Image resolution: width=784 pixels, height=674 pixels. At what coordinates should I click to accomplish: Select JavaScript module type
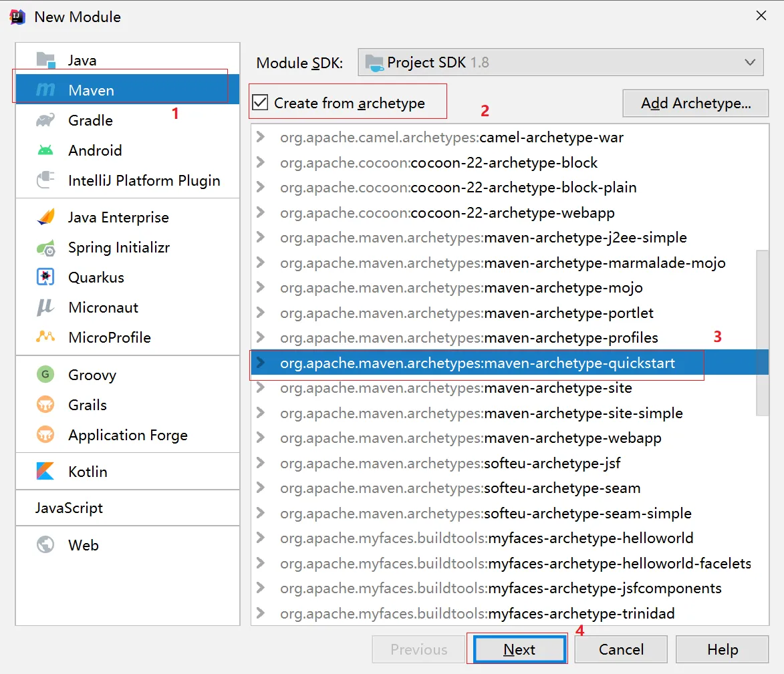70,508
